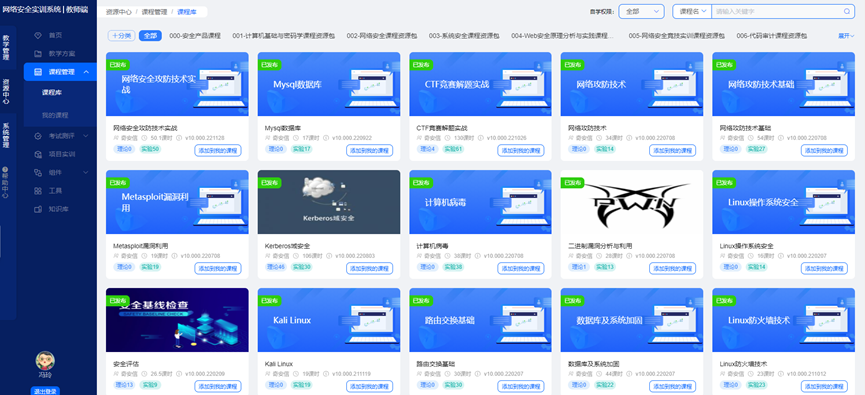865x395 pixels.
Task: Click the 考试测评 sidebar icon
Action: tap(38, 136)
